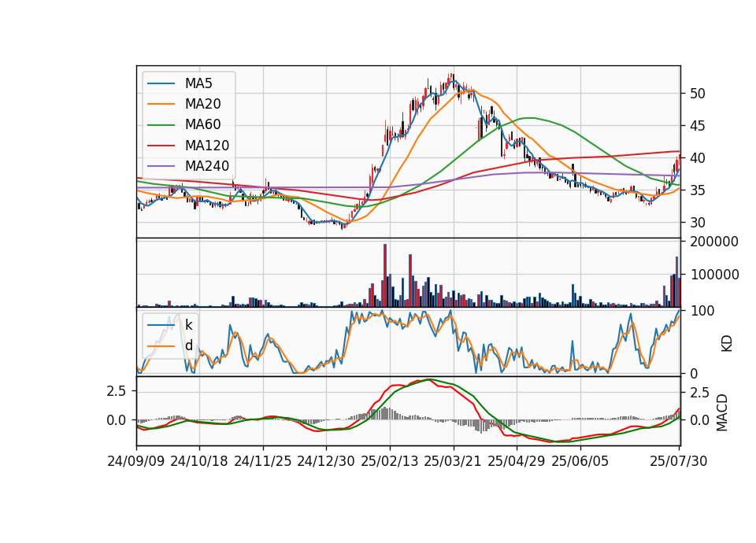Click the blue MA5 legend line
The width and height of the screenshot is (756, 543).
coord(161,83)
